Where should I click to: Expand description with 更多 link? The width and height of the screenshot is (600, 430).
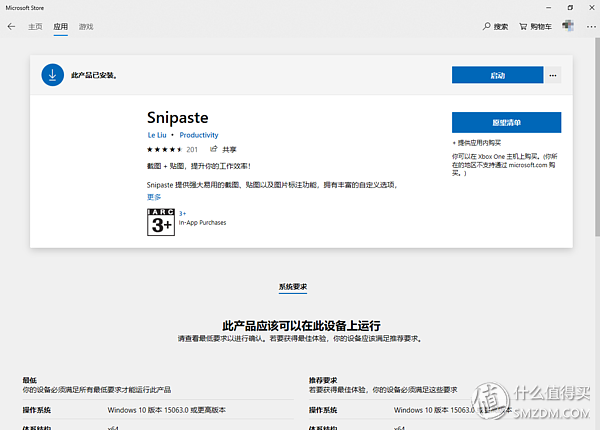154,197
